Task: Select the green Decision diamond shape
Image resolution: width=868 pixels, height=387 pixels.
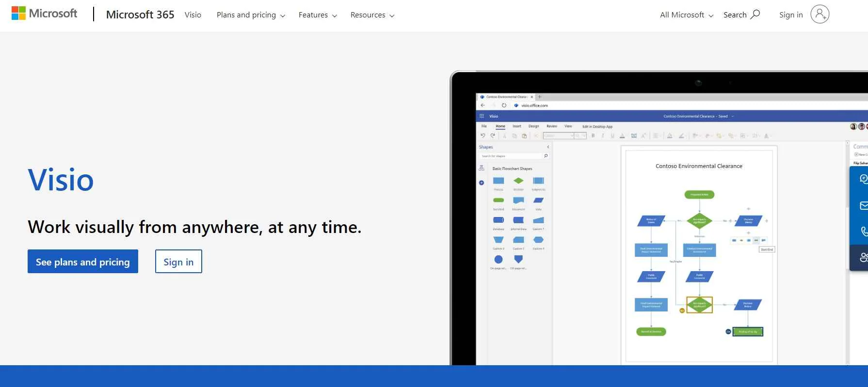Action: point(518,181)
